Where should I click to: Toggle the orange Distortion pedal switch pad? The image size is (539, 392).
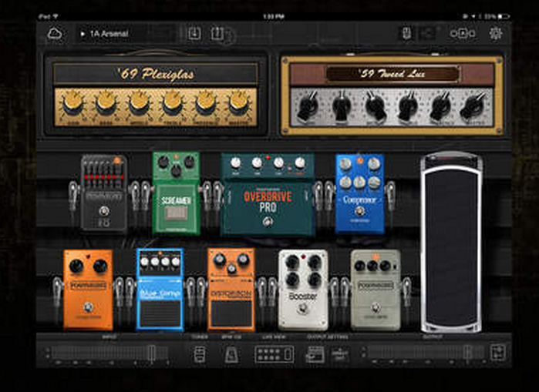231,313
